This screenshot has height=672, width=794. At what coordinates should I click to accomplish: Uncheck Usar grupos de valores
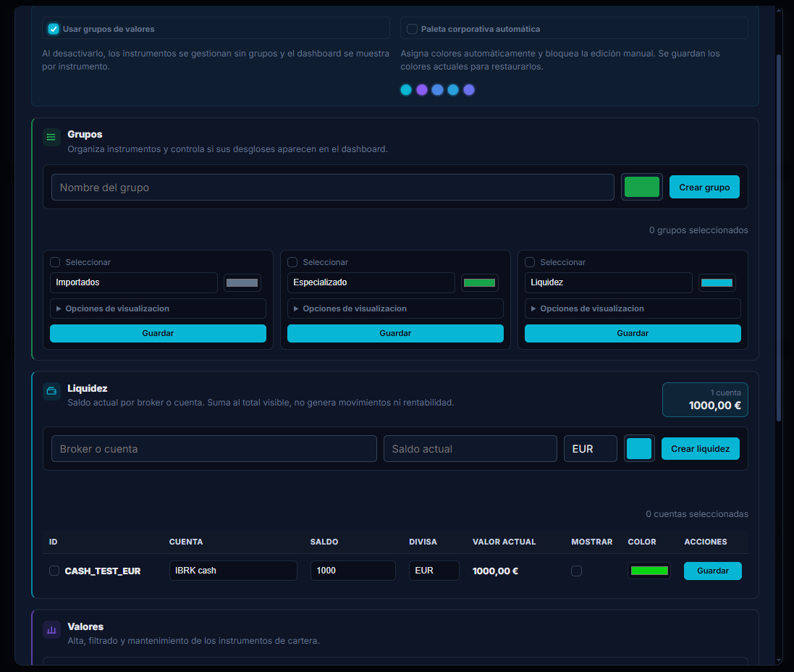click(x=54, y=29)
